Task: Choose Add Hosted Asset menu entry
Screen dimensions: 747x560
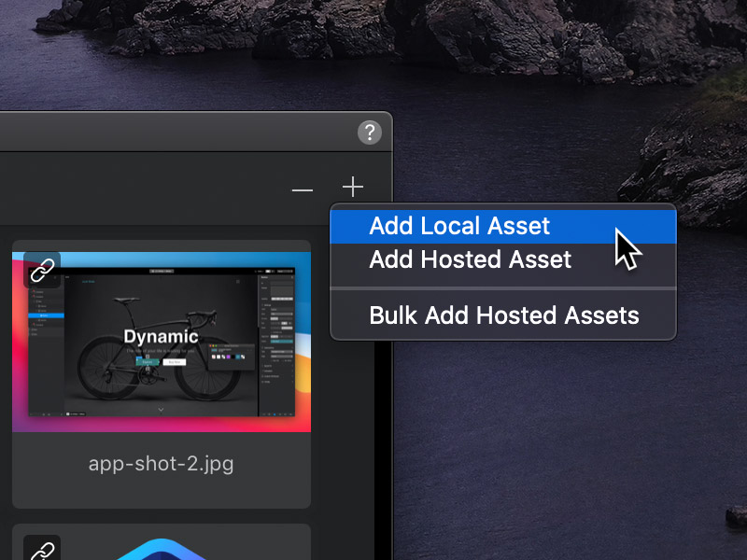Action: point(503,260)
